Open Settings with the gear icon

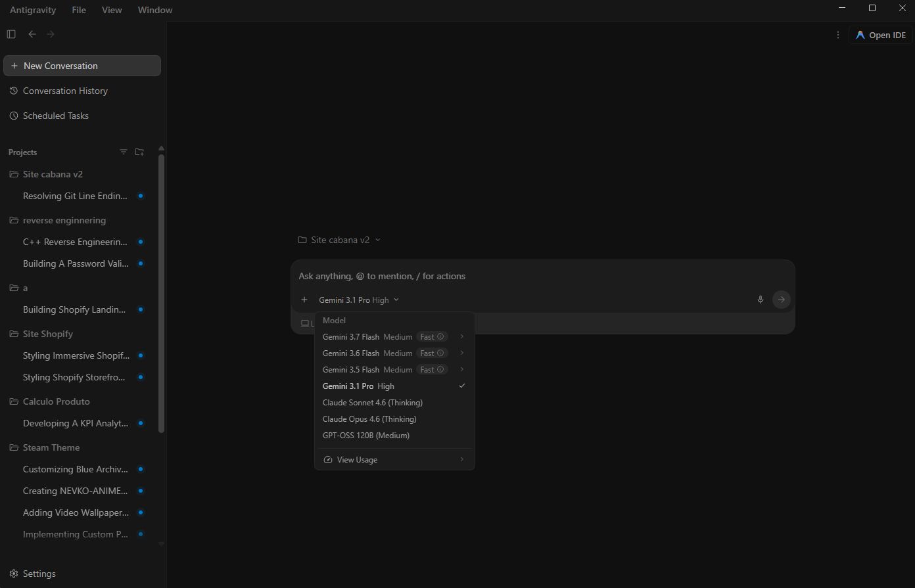pos(14,574)
